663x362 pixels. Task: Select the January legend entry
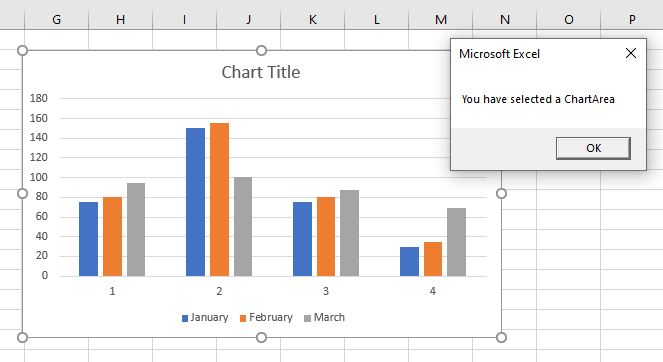pyautogui.click(x=205, y=318)
